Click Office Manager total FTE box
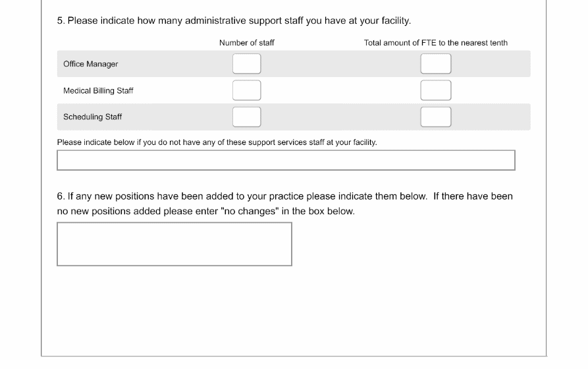Viewport: 588px width, 369px height. click(x=436, y=64)
